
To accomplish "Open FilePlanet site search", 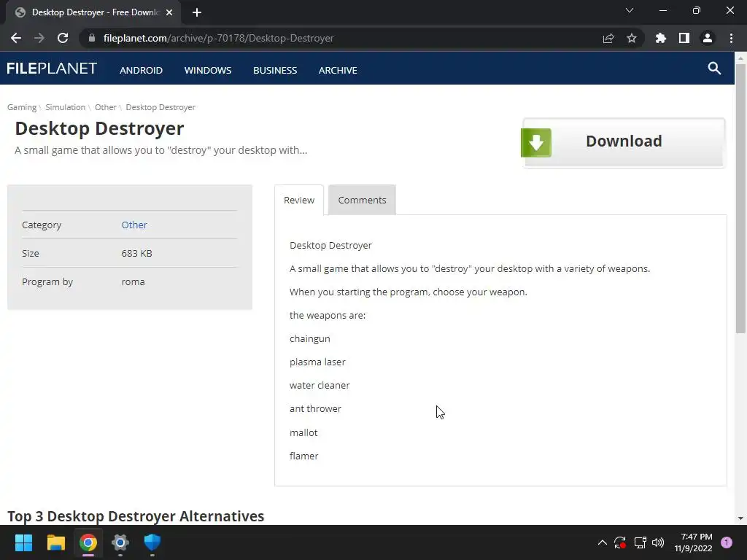I will click(714, 68).
